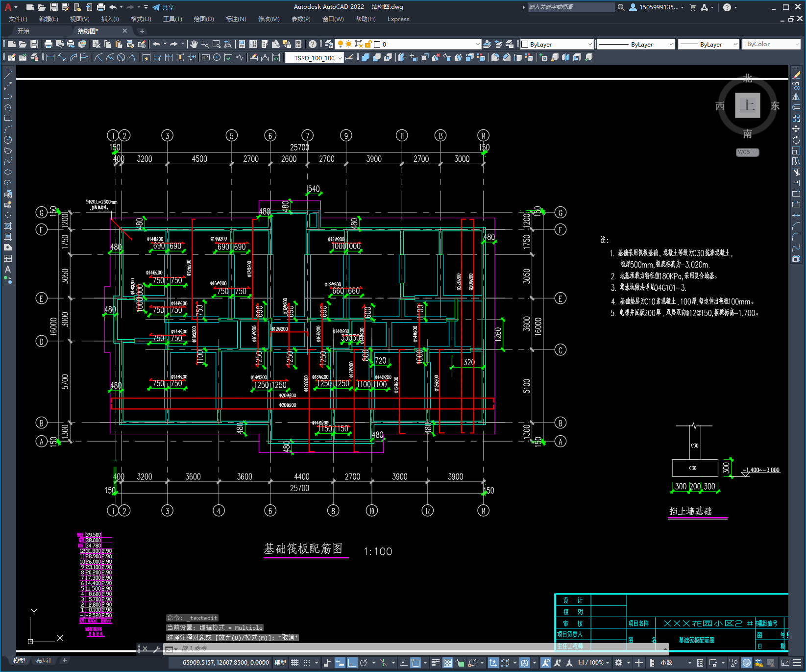The image size is (806, 672).
Task: Click the 上 top face of ViewCube
Action: (x=747, y=105)
